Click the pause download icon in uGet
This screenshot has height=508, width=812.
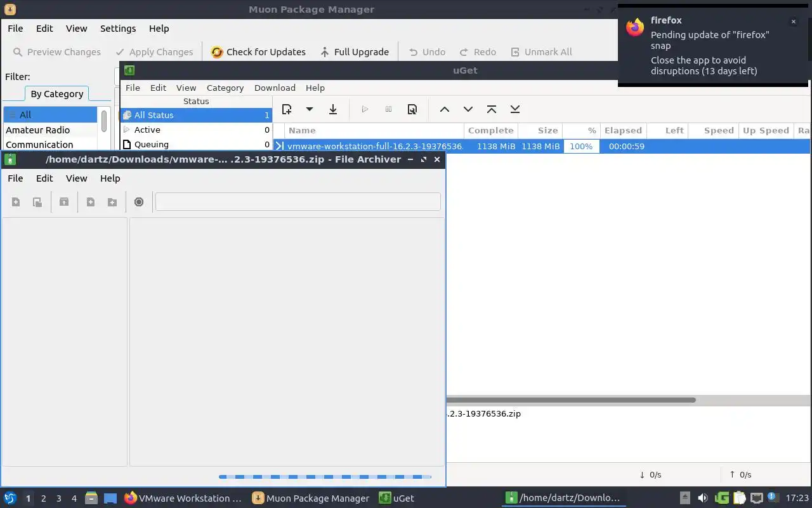389,109
